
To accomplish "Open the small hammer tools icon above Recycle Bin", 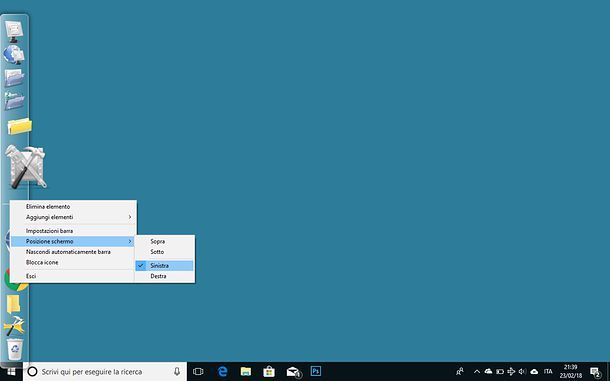I will click(14, 326).
